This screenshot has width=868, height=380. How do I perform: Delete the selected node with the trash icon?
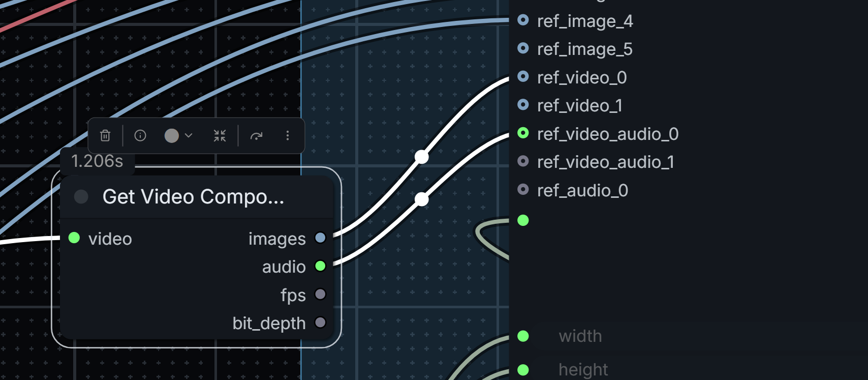point(105,136)
